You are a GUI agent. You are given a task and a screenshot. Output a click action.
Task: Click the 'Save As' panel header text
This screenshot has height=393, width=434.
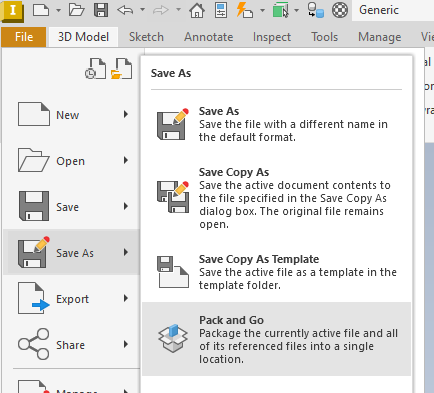[171, 73]
